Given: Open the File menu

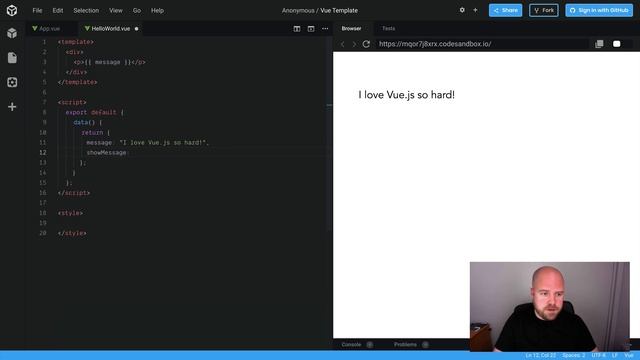Looking at the screenshot, I should tap(37, 11).
